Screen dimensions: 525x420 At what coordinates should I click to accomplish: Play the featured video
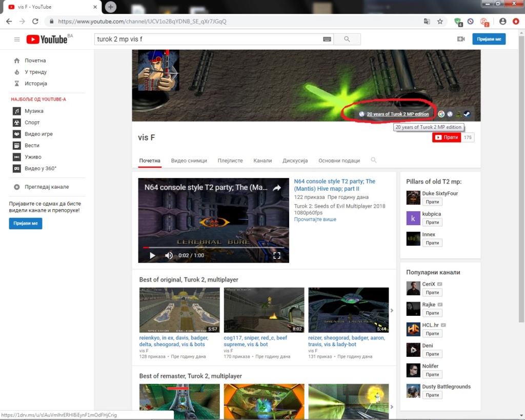[152, 255]
